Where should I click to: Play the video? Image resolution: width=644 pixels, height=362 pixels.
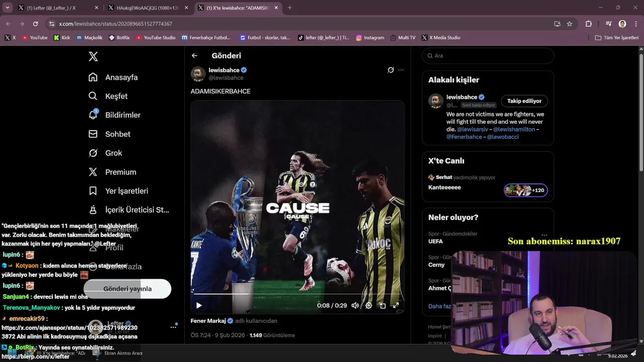[199, 305]
